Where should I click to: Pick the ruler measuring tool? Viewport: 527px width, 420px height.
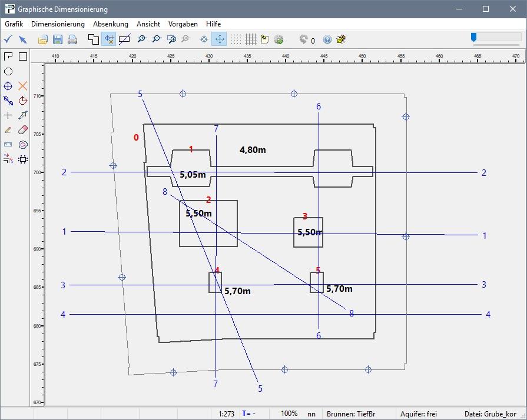click(8, 144)
